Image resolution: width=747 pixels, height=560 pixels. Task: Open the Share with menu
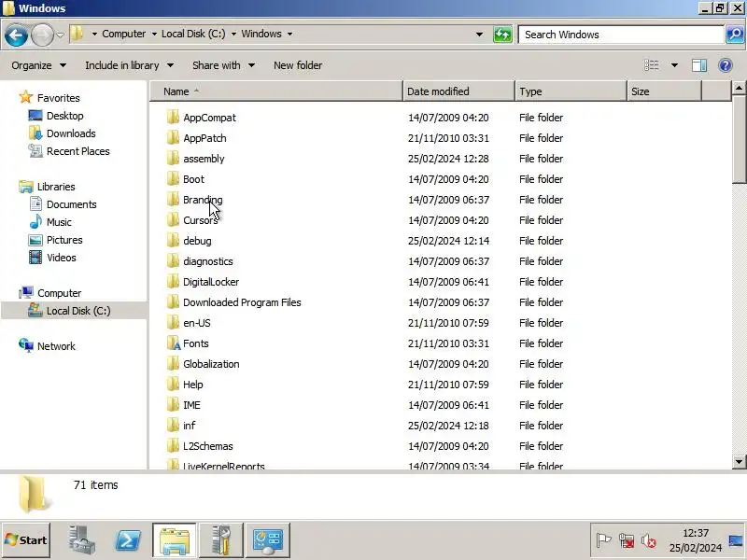[x=223, y=65]
